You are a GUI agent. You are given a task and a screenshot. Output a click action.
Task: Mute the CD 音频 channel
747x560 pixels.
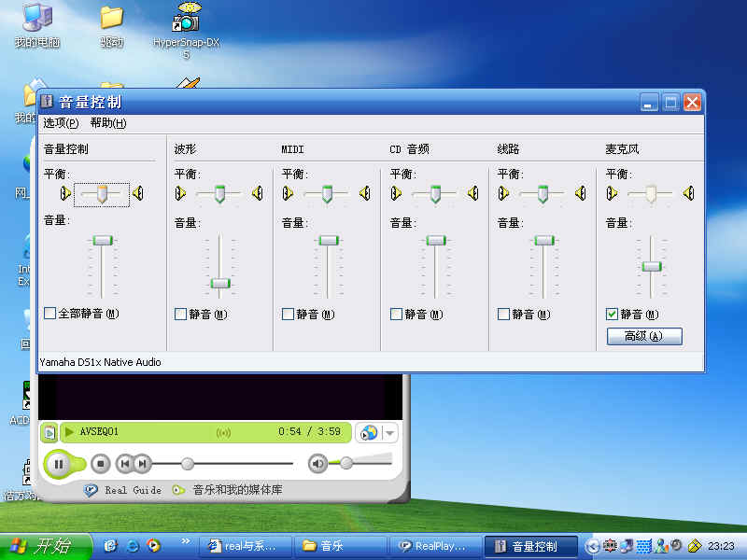[396, 315]
